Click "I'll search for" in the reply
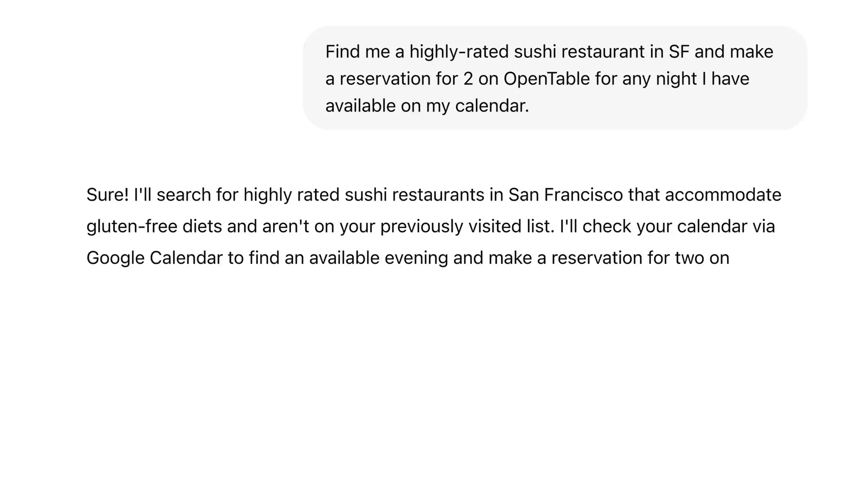 pos(186,195)
